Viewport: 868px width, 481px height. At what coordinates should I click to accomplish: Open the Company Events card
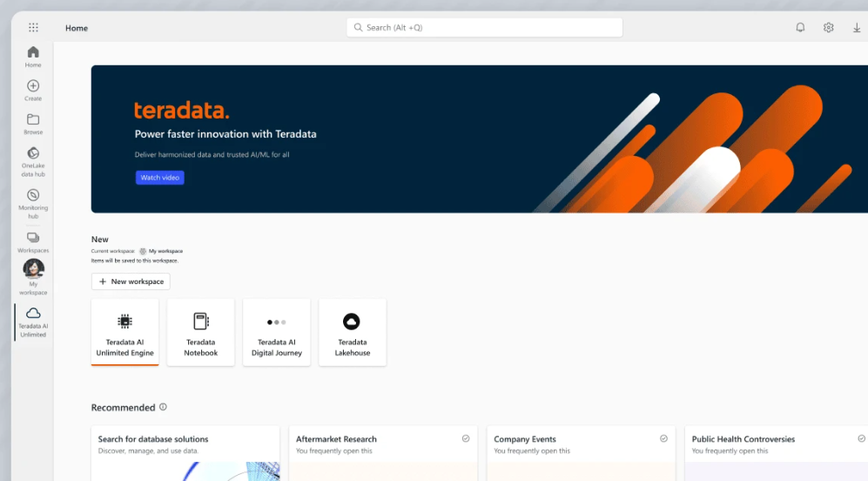click(x=582, y=453)
